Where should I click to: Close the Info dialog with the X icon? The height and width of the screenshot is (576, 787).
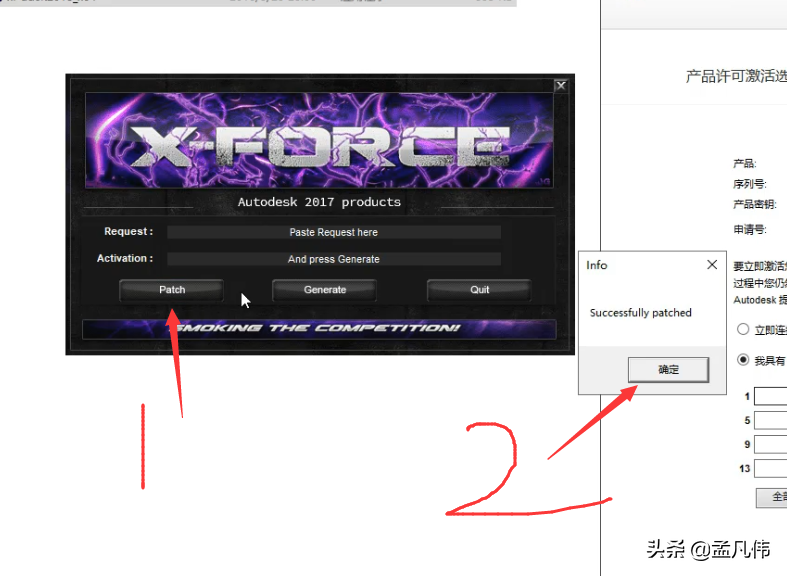[x=712, y=264]
